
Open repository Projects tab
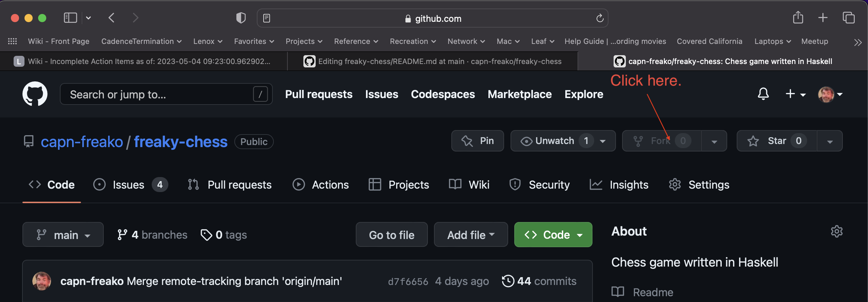click(399, 185)
